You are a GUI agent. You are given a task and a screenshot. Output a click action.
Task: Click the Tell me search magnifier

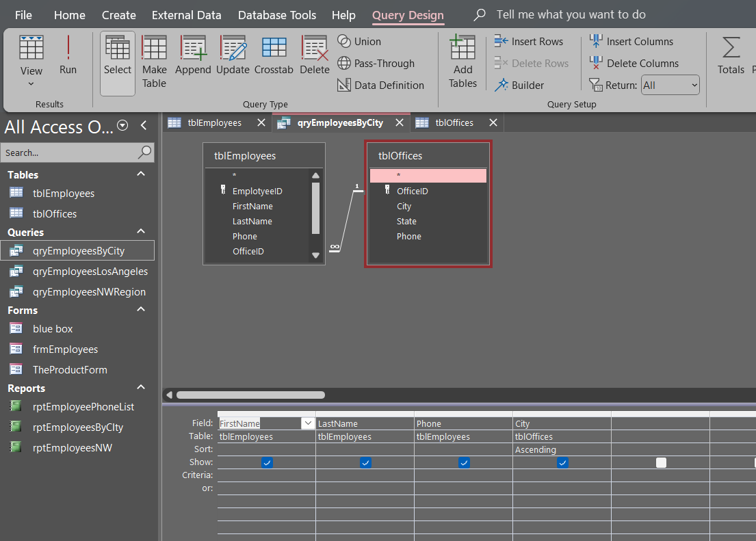point(479,15)
